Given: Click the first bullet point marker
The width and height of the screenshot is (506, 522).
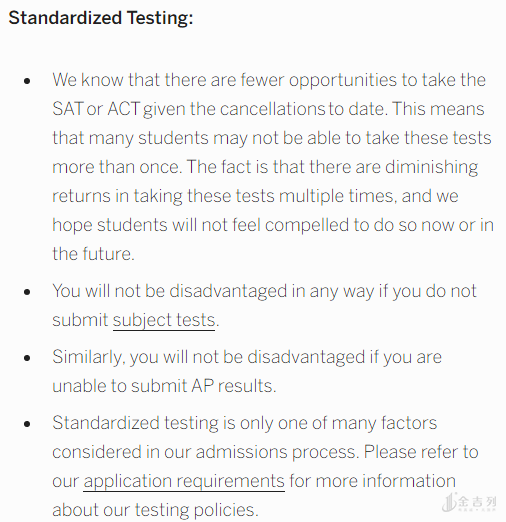Looking at the screenshot, I should [x=27, y=81].
